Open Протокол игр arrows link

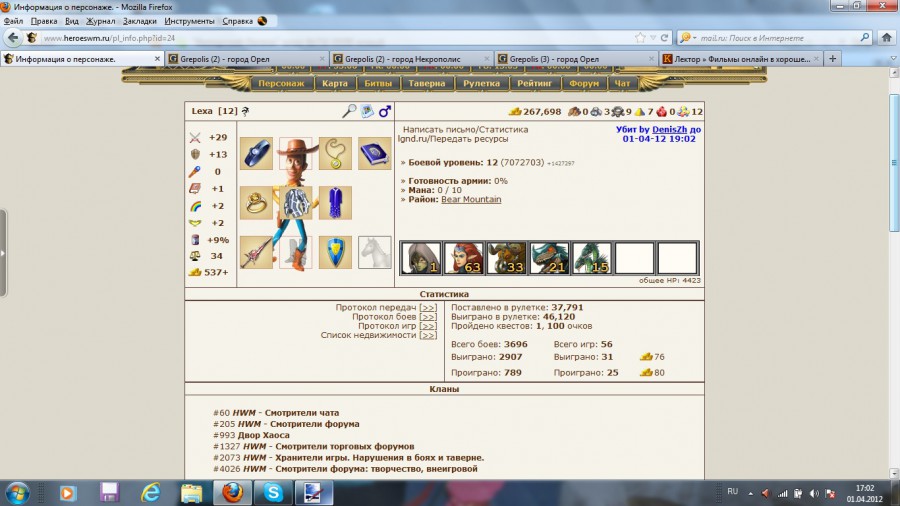[x=428, y=326]
